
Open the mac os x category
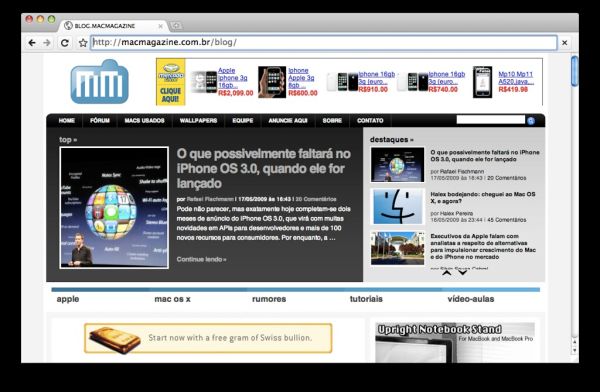pyautogui.click(x=172, y=299)
